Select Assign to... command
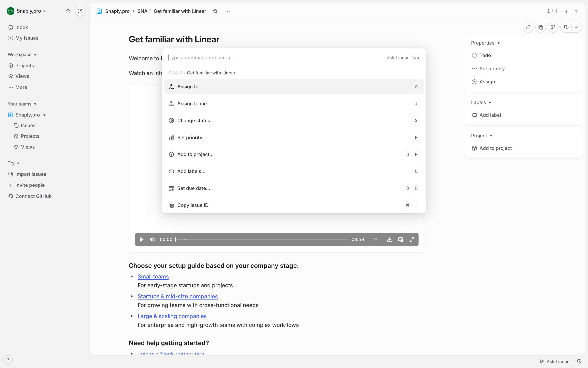 click(x=294, y=87)
